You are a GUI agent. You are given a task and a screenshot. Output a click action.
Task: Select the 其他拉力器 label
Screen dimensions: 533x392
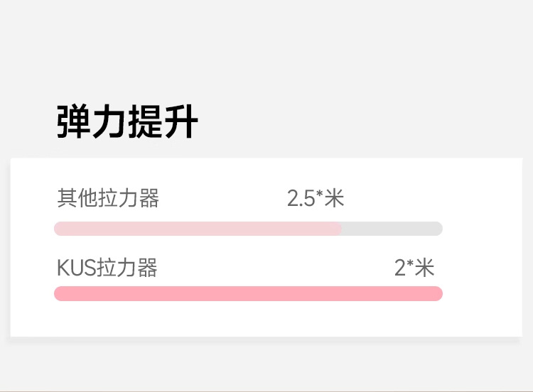coord(108,198)
